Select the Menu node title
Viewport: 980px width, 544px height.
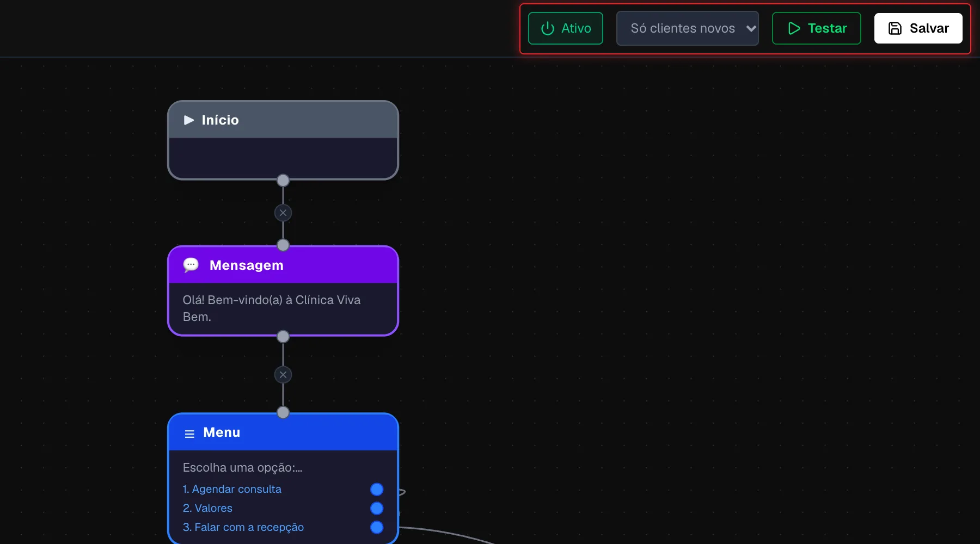222,432
